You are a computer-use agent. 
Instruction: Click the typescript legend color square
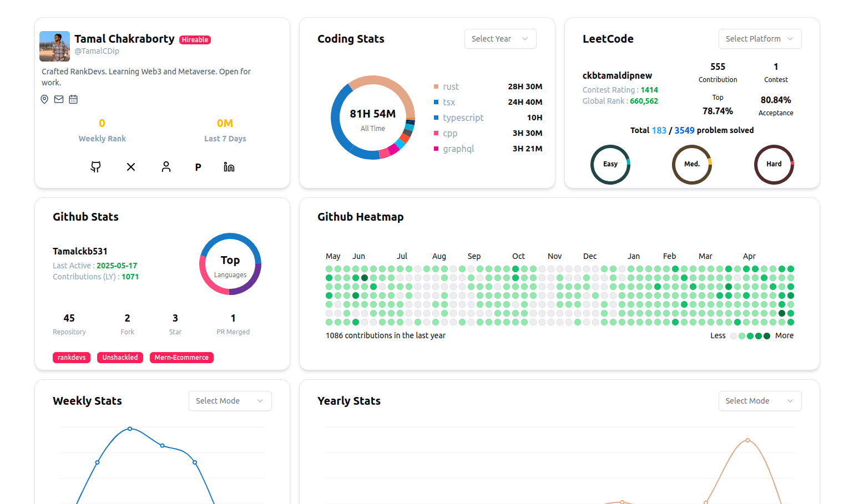(436, 118)
